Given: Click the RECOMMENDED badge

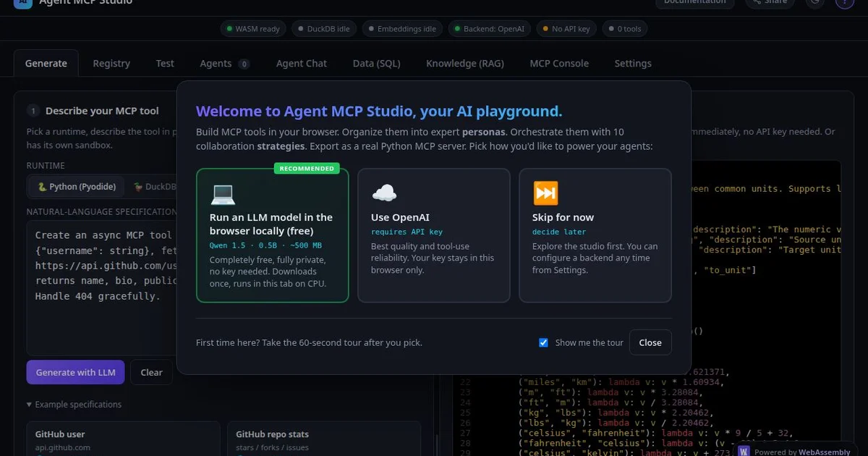Looking at the screenshot, I should [x=307, y=169].
